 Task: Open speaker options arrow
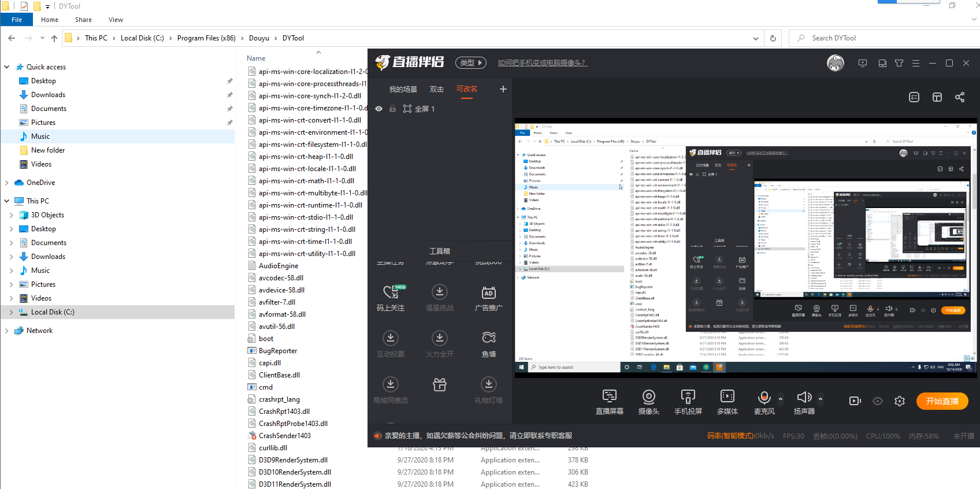pos(821,399)
